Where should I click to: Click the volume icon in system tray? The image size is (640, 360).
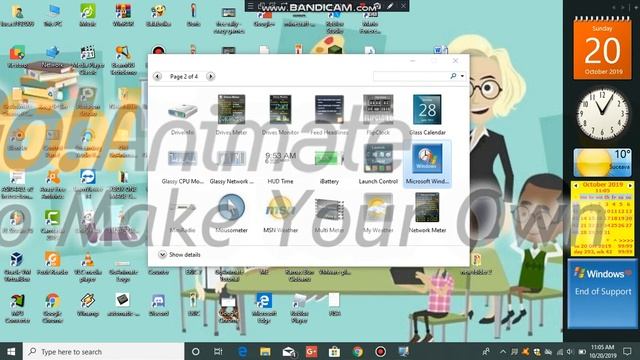coord(570,351)
